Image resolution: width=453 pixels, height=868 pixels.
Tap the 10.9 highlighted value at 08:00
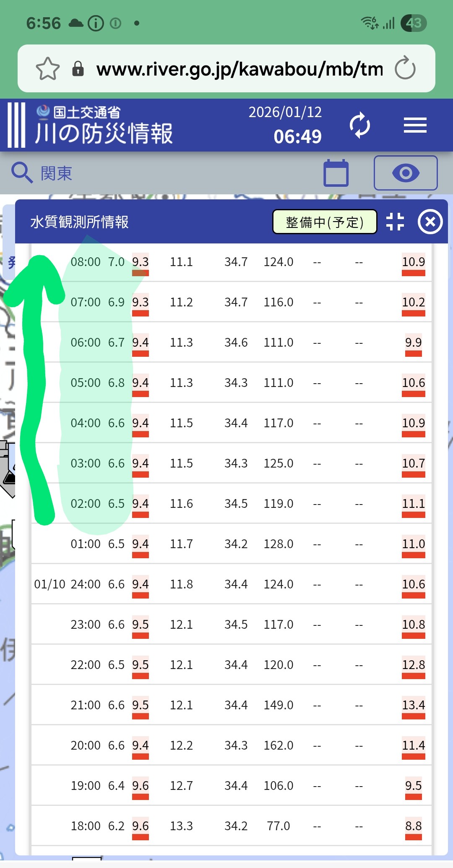pos(413,263)
